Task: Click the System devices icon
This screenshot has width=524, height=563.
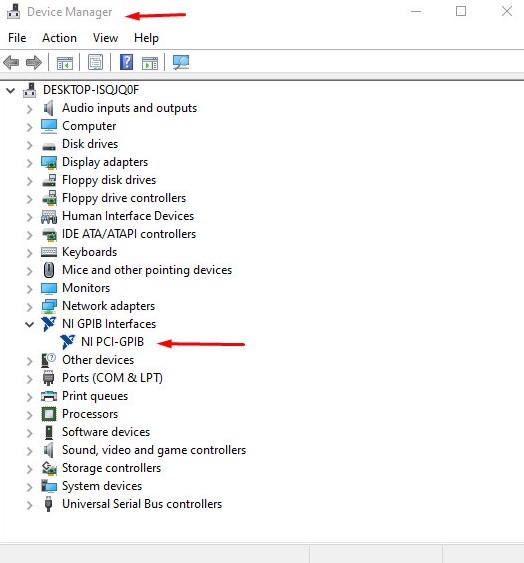Action: [49, 486]
